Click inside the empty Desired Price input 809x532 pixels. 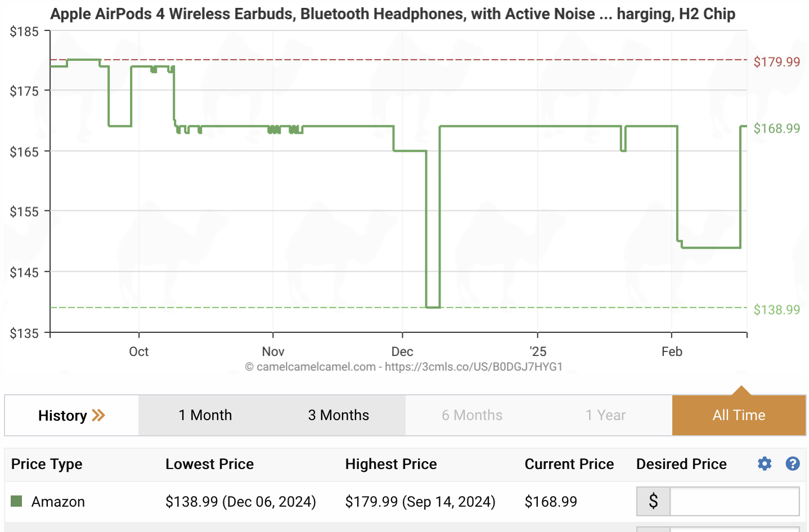pyautogui.click(x=735, y=501)
